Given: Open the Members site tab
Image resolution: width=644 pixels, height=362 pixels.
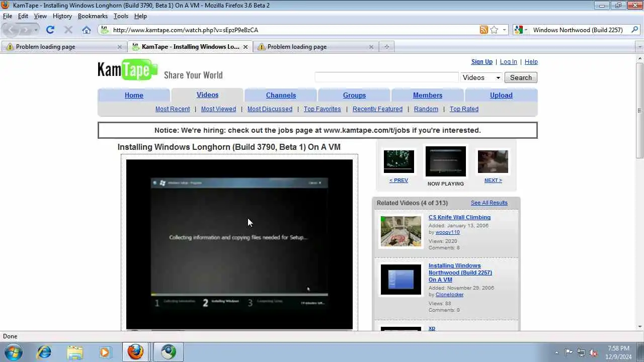Looking at the screenshot, I should [428, 95].
